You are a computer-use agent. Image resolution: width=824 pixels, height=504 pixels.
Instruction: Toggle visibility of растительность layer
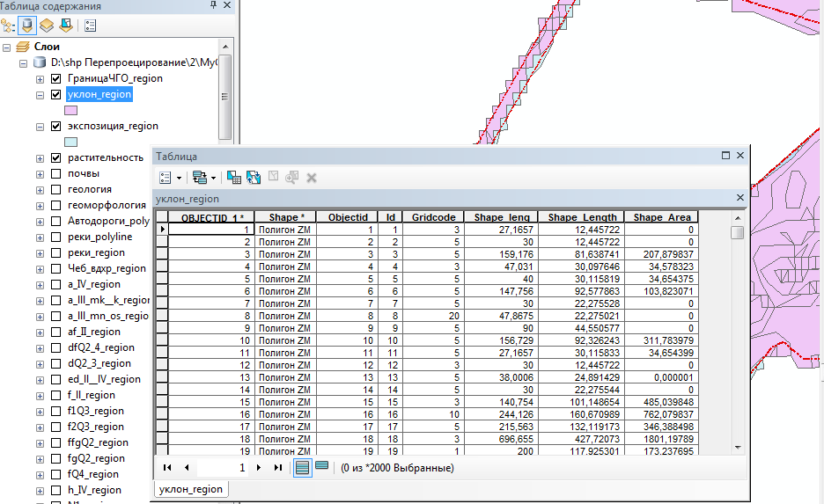tap(56, 157)
